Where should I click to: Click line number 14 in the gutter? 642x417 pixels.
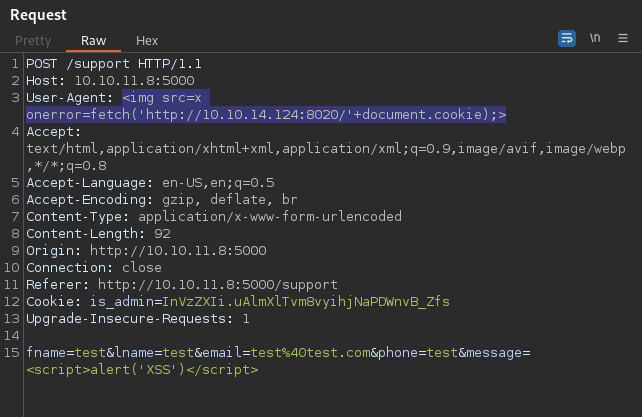pos(12,336)
